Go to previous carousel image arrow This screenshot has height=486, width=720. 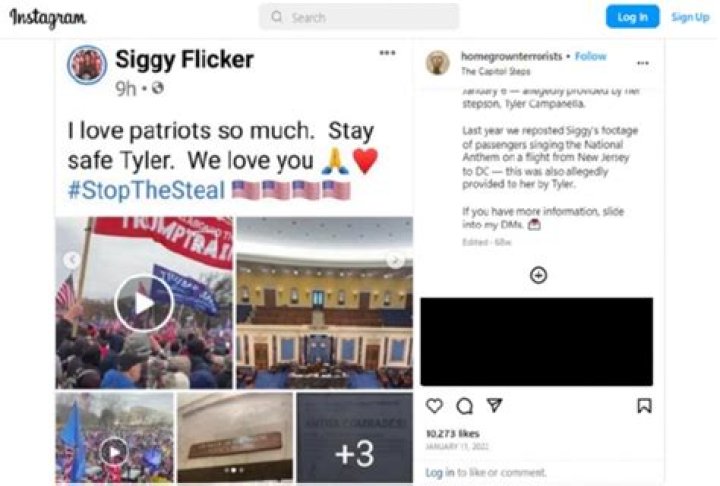point(72,260)
